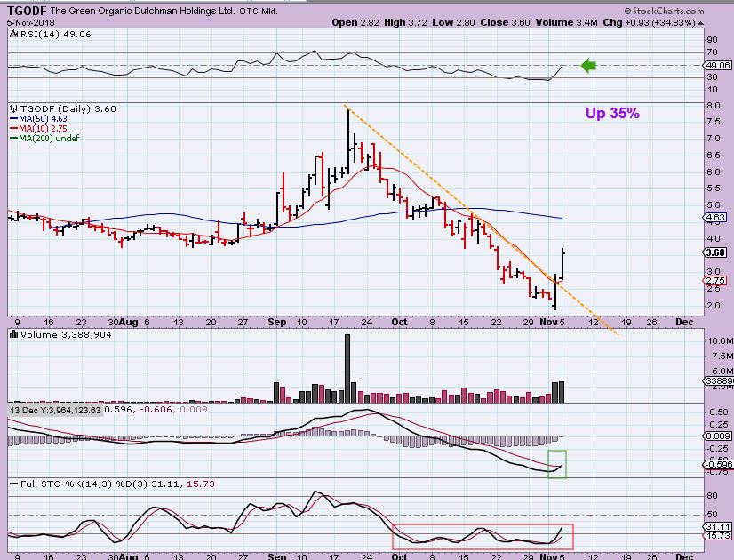The height and width of the screenshot is (560, 734).
Task: Click the Volume 3,388,904 panel label
Action: click(66, 334)
